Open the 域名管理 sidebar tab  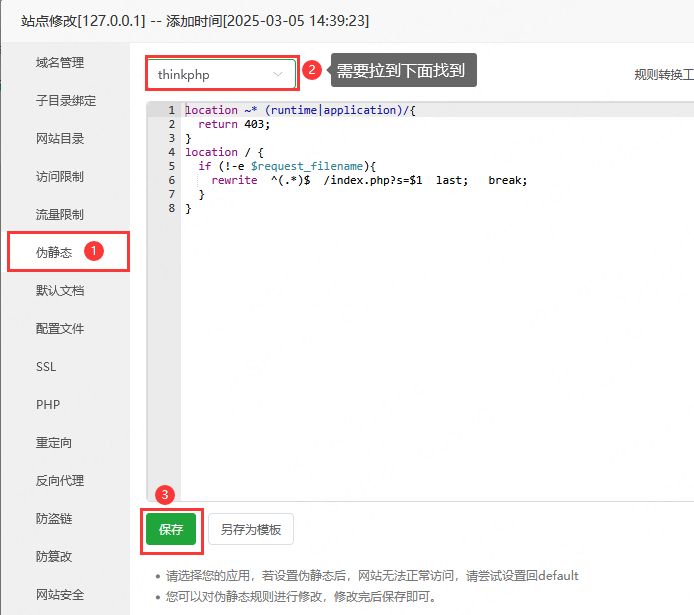pos(60,63)
